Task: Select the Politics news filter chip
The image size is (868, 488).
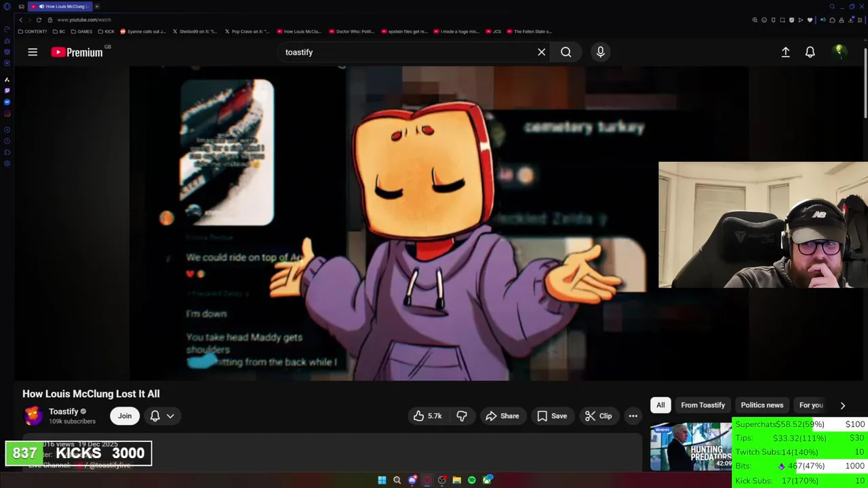Action: (762, 405)
